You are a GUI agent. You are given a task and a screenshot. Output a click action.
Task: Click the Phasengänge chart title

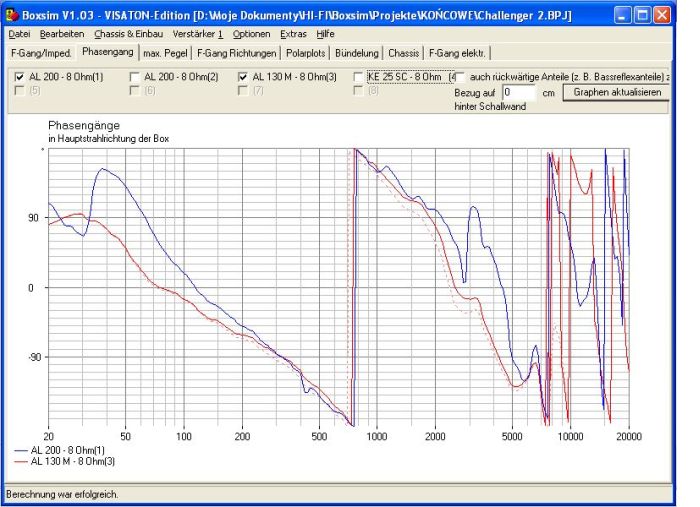(x=84, y=125)
